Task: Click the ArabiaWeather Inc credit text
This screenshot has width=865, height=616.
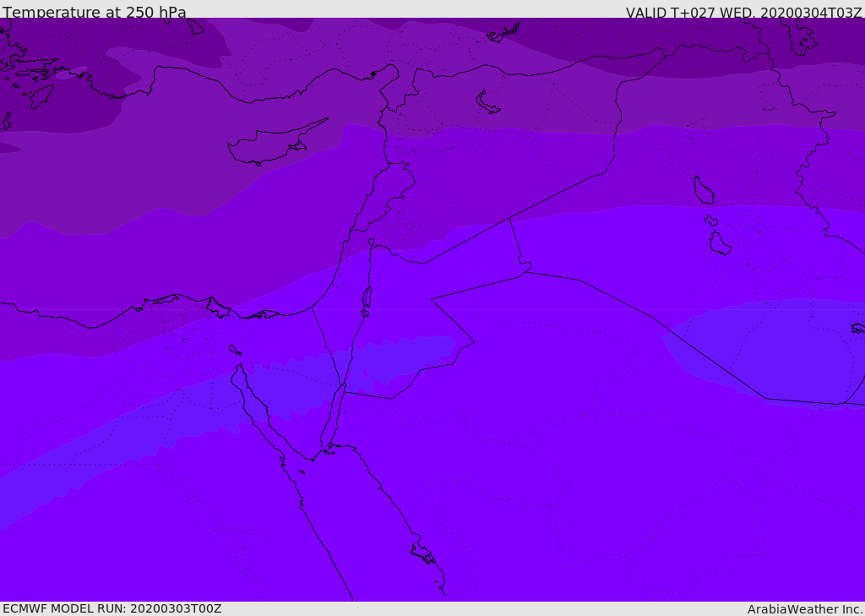Action: click(x=804, y=609)
